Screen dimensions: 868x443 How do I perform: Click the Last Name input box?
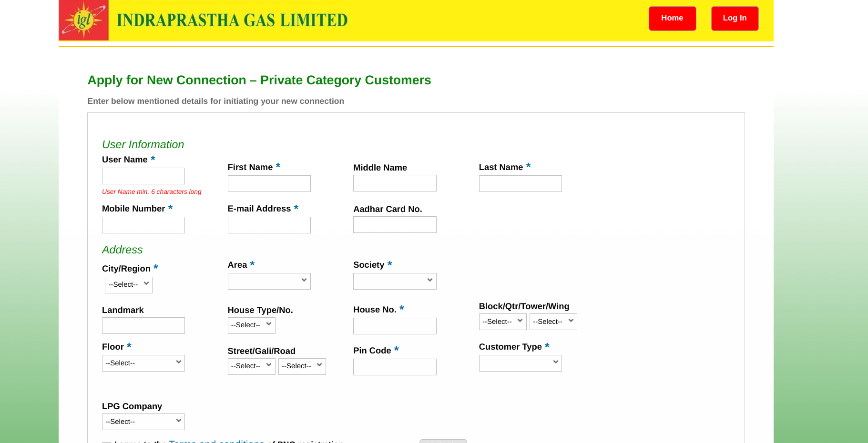(520, 184)
